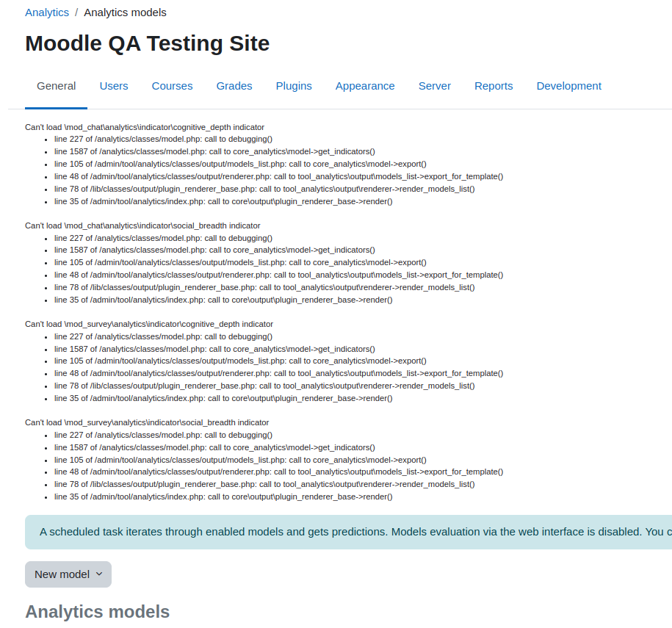Click the mod_survey social_breadth error message
The height and width of the screenshot is (628, 672).
tap(147, 422)
